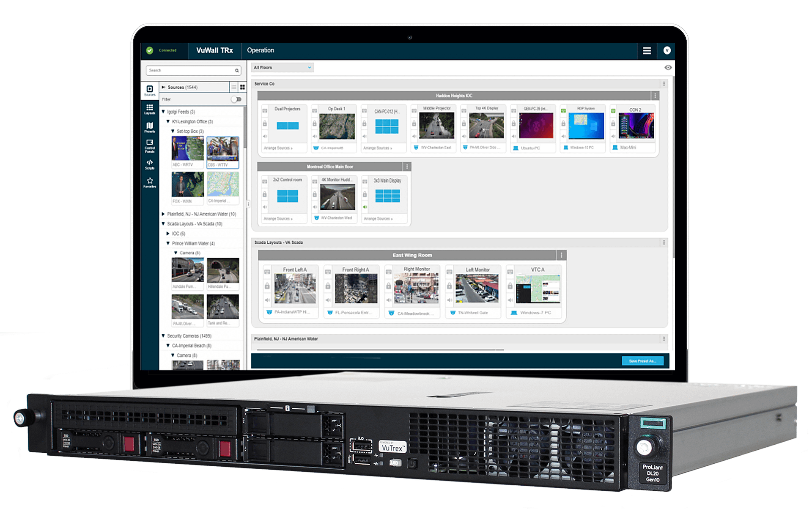
Task: Toggle lock on Op Desk 1 display
Action: pyautogui.click(x=315, y=124)
